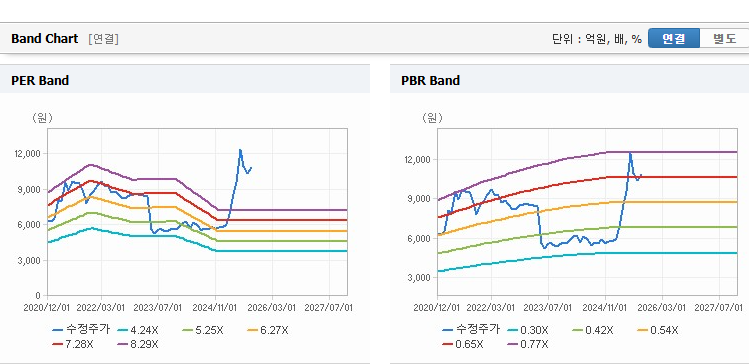Click 2023/07/01 date label in PER chart
749x364 pixels.
pos(158,308)
